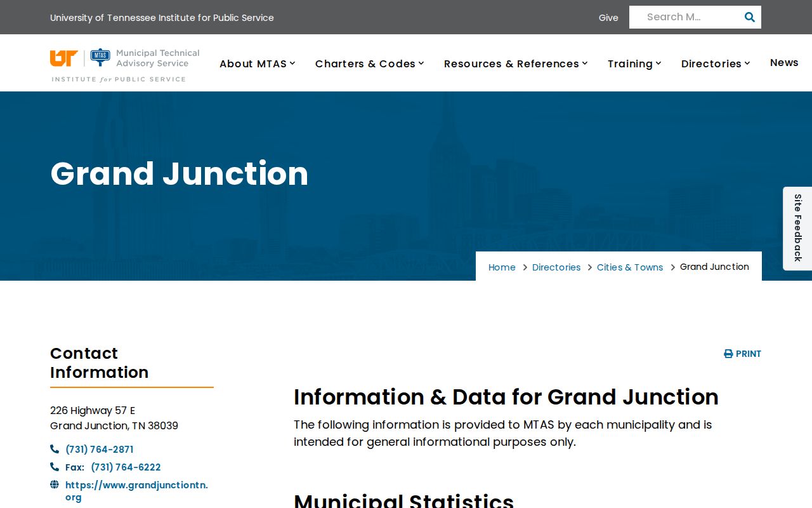Click the globe icon beside website link

tap(55, 485)
